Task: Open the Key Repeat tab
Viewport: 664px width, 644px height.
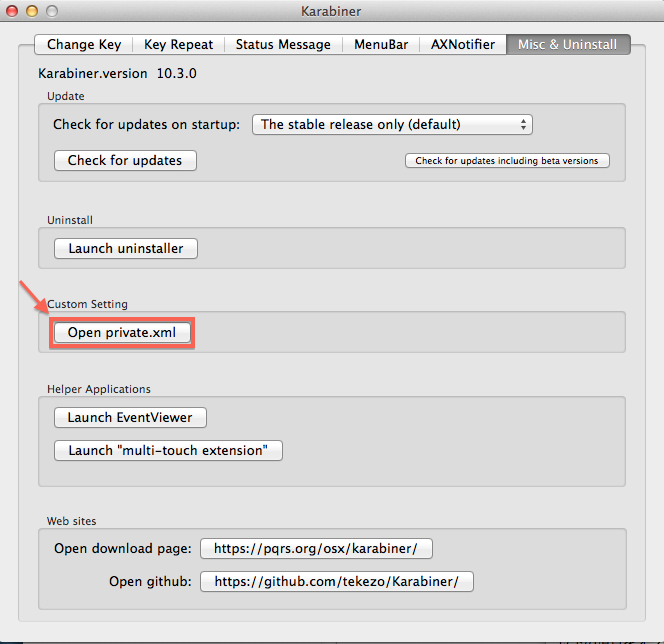Action: tap(178, 44)
